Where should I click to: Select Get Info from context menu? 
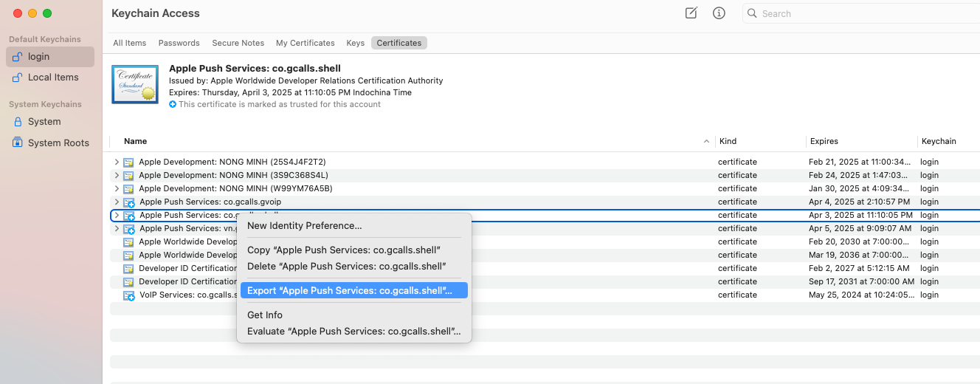coord(265,315)
